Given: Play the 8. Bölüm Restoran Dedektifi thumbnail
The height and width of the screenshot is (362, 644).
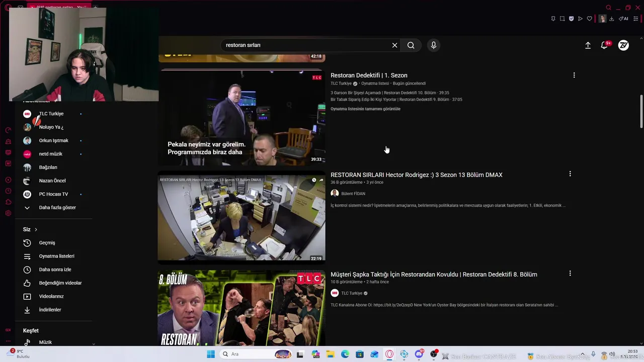Looking at the screenshot, I should click(x=242, y=308).
